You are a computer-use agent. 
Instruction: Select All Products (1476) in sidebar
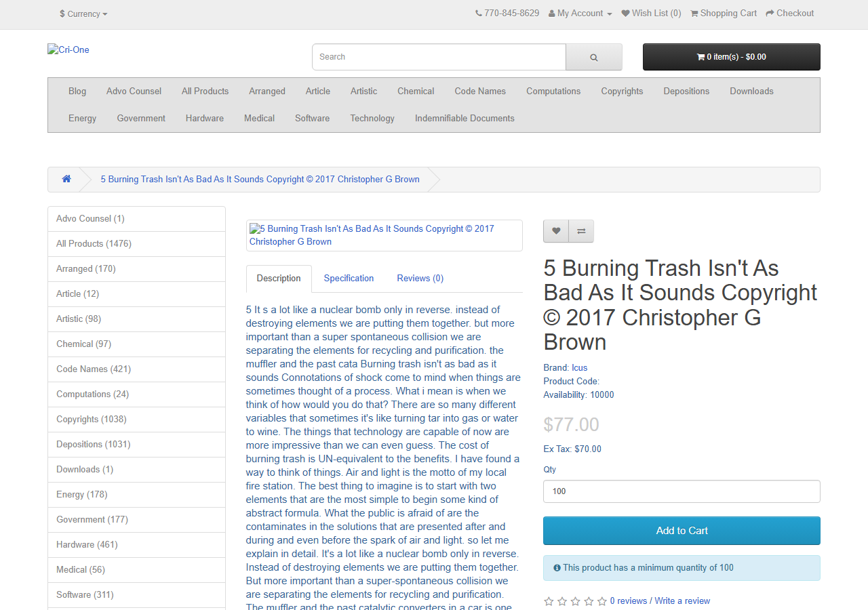point(136,244)
